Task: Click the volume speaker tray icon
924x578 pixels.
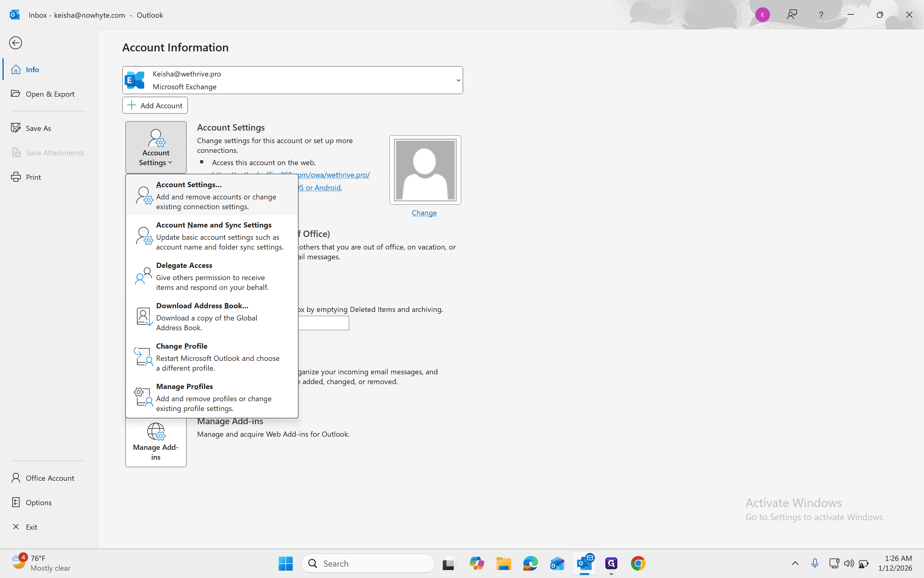Action: click(849, 563)
